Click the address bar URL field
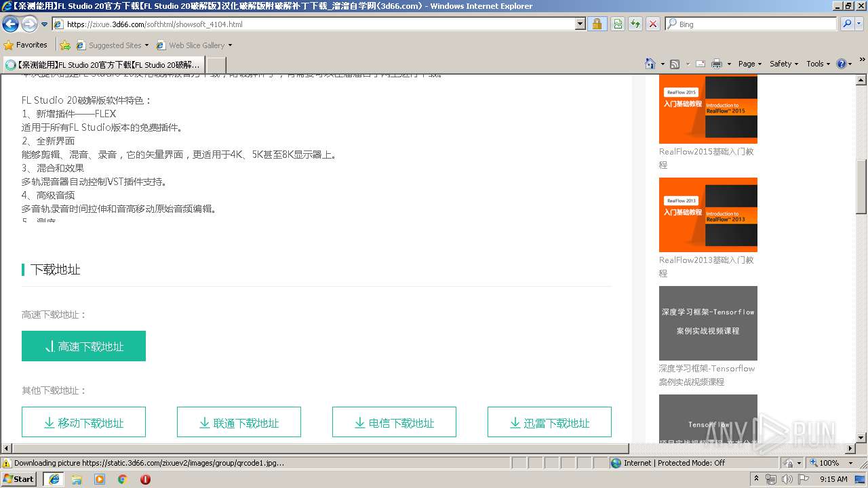Image resolution: width=868 pixels, height=488 pixels. point(313,24)
